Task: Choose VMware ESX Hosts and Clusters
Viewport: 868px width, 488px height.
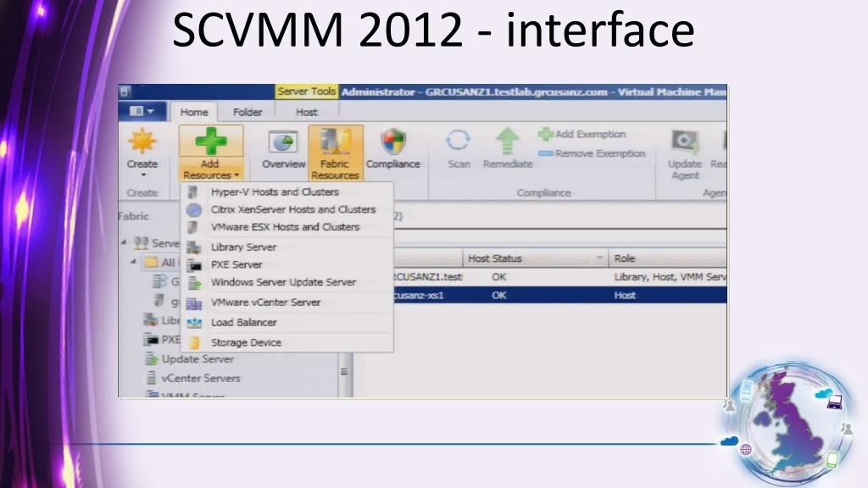Action: coord(287,227)
